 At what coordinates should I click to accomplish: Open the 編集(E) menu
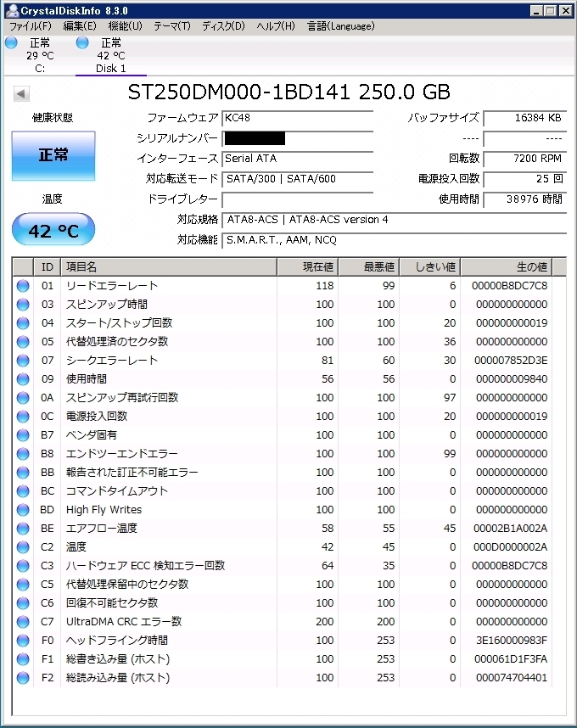point(80,26)
